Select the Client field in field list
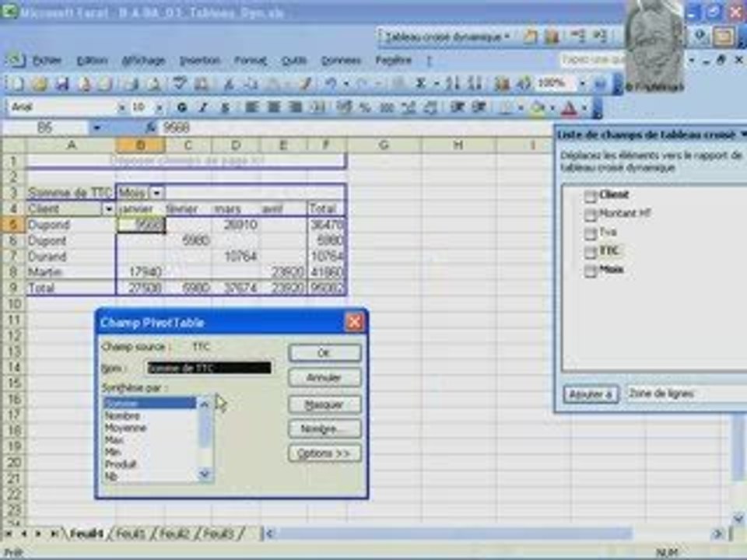This screenshot has height=560, width=747. coord(614,194)
